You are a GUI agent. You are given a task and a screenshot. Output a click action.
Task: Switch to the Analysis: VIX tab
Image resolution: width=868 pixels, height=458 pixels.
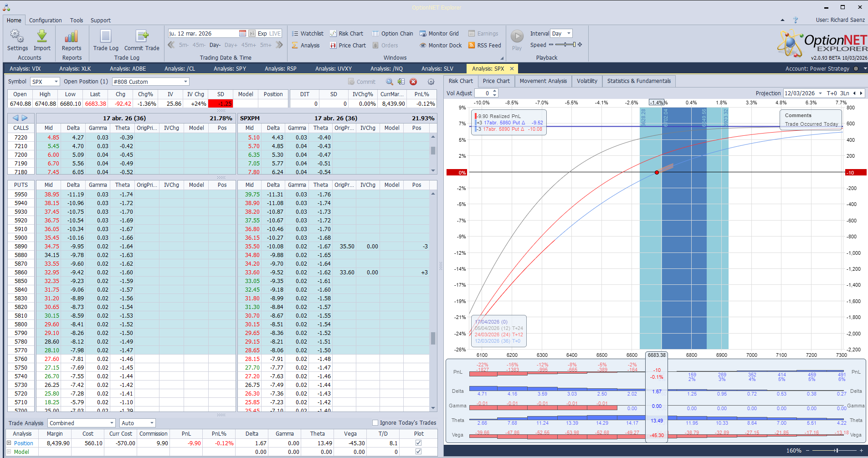click(26, 69)
